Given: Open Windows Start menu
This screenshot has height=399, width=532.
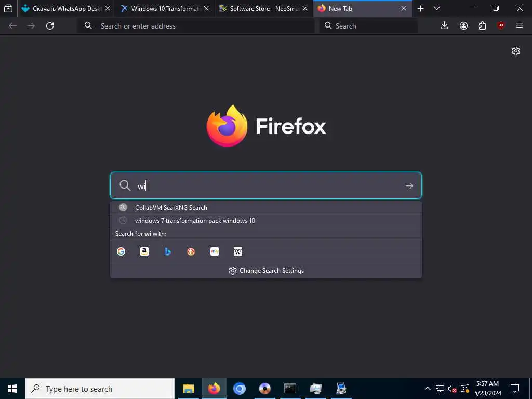Looking at the screenshot, I should tap(12, 389).
